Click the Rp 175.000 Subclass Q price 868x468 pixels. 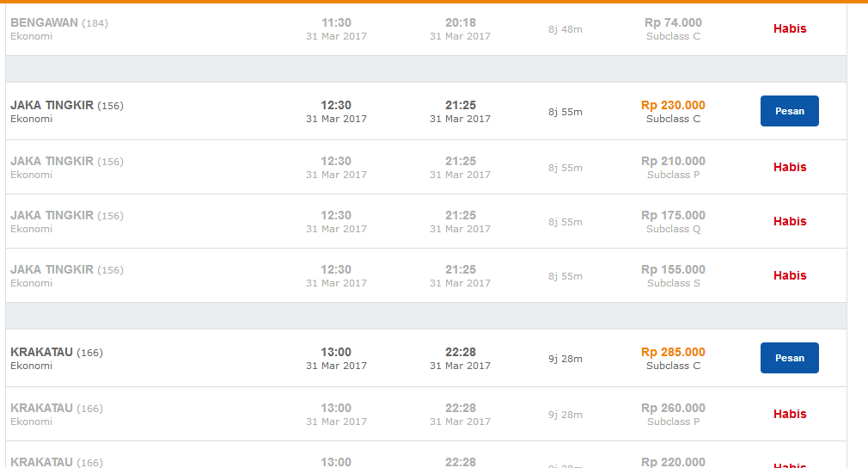[x=673, y=215]
